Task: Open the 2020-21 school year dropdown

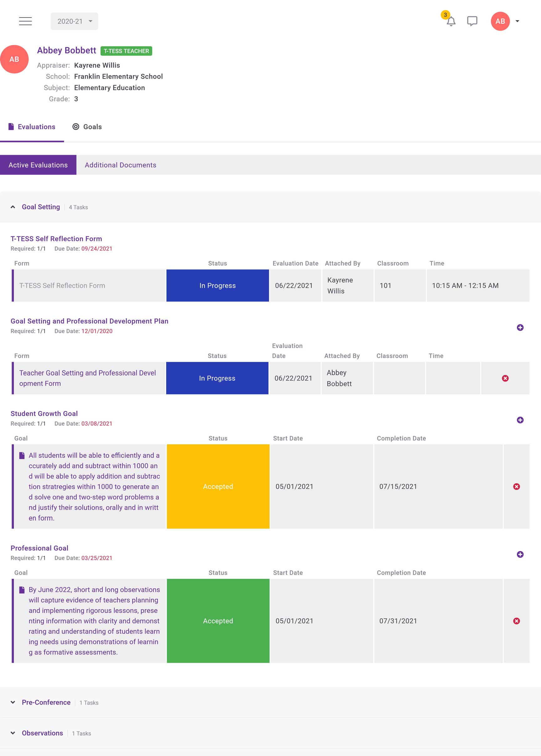Action: click(74, 21)
